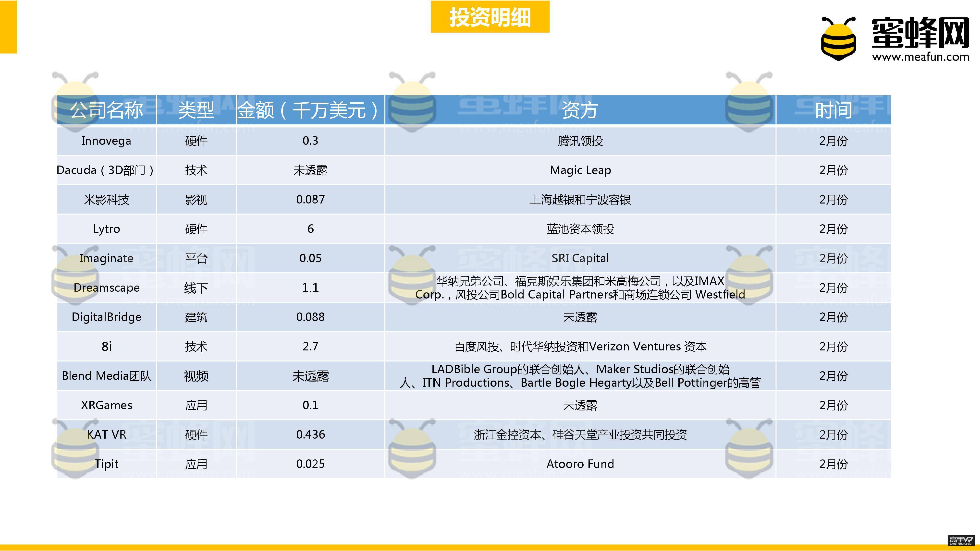
Task: Click the 资方 column header
Action: tap(580, 110)
